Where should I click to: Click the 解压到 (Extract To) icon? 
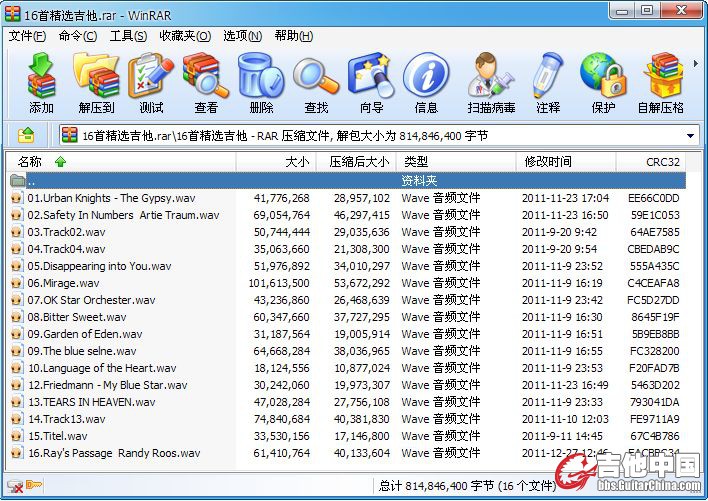click(x=96, y=83)
